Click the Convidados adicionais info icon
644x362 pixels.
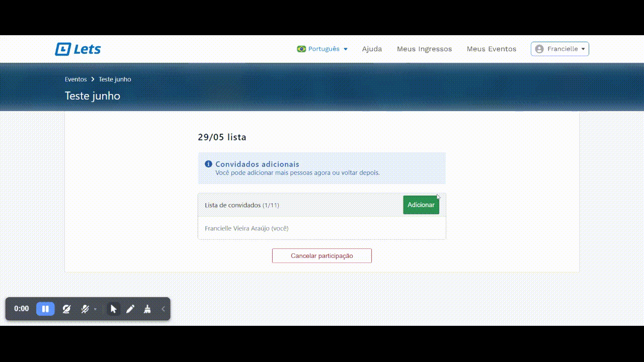208,164
